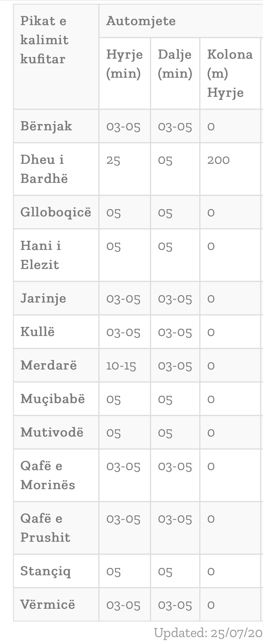Select the Kullë row label
The height and width of the screenshot is (644, 263).
coord(37,332)
